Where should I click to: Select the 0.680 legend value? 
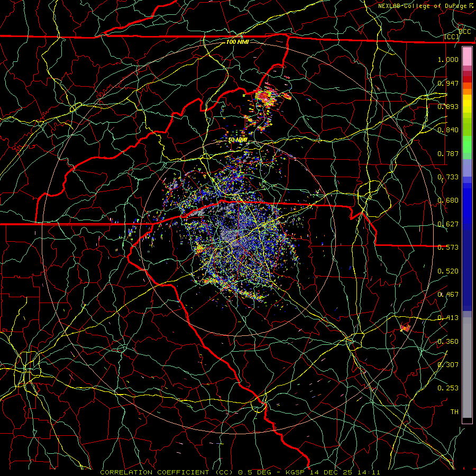(448, 200)
